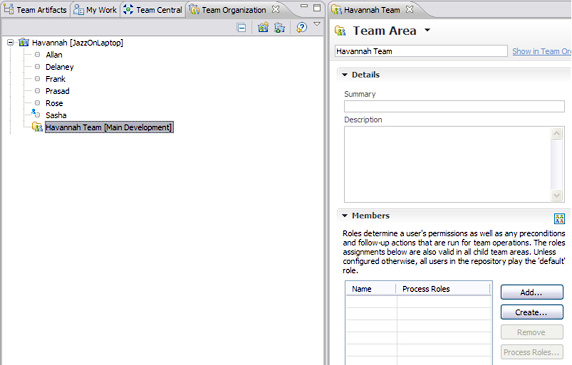Select Frank in the team tree
Viewport: 572px width, 365px height.
(55, 79)
